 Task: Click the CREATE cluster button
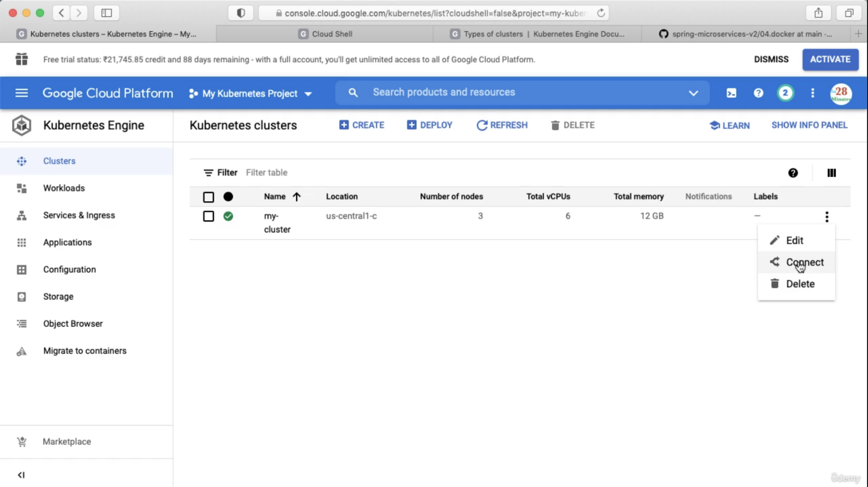pos(362,125)
